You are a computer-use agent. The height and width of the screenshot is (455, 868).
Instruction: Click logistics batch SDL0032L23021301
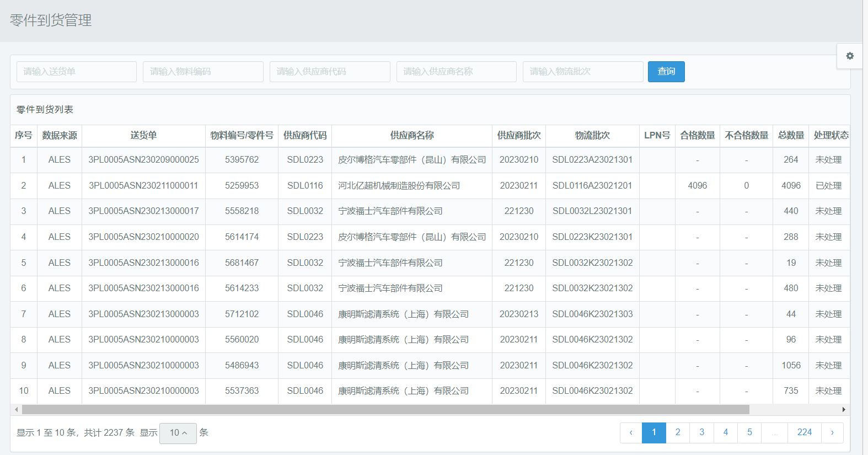(592, 211)
